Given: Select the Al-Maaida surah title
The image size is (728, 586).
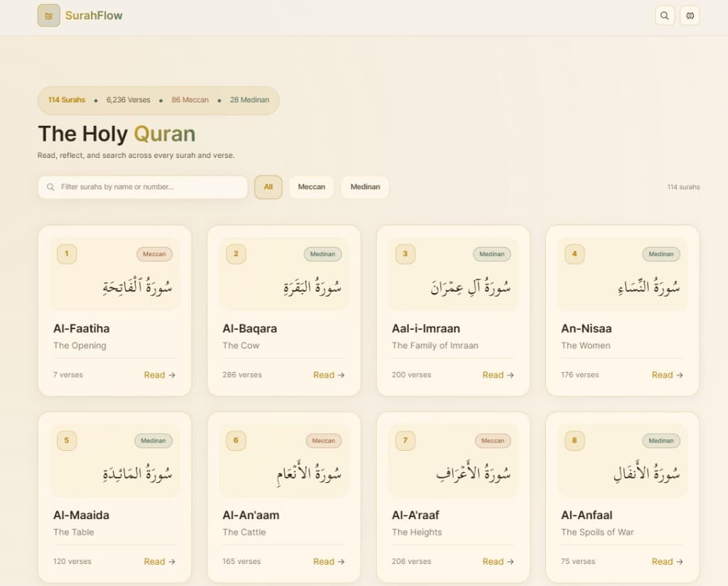Looking at the screenshot, I should point(81,515).
